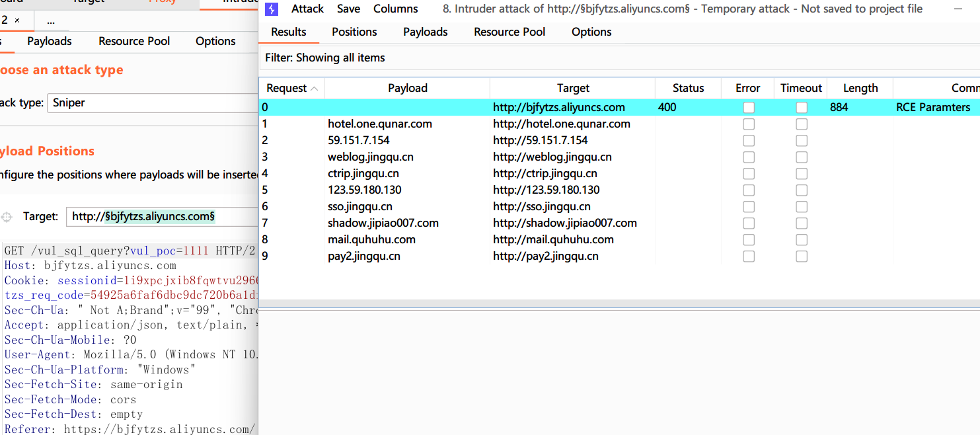The image size is (980, 435).
Task: Select payload 59.151.7.154
Action: point(359,140)
